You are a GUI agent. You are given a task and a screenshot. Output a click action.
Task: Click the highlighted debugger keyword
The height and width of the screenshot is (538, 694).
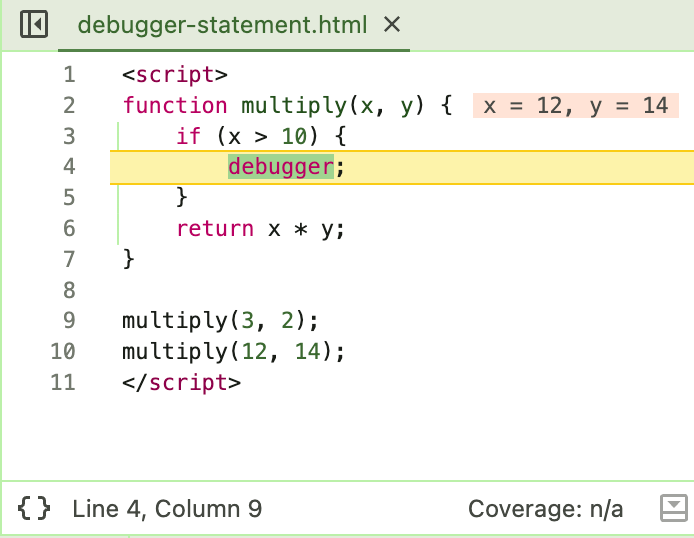(281, 167)
